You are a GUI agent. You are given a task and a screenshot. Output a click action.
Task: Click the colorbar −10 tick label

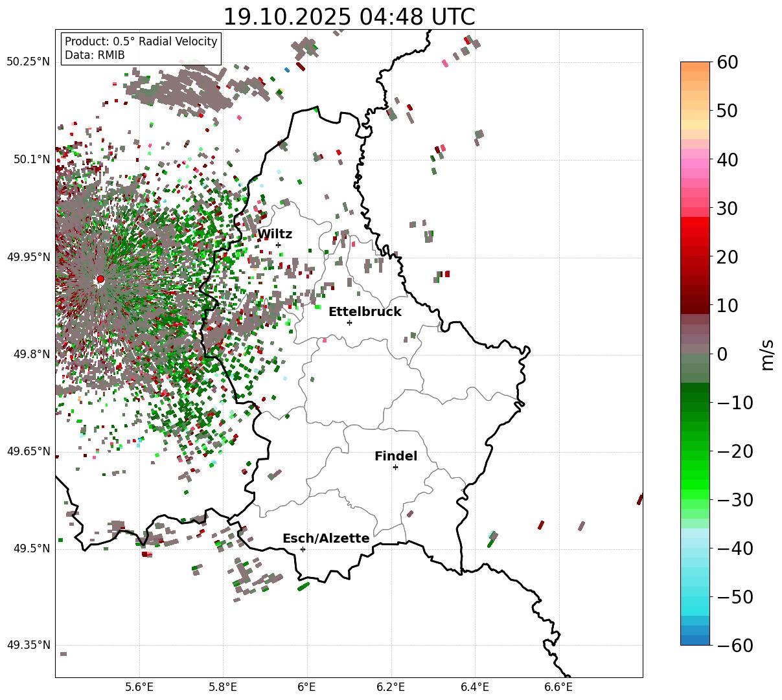[734, 402]
